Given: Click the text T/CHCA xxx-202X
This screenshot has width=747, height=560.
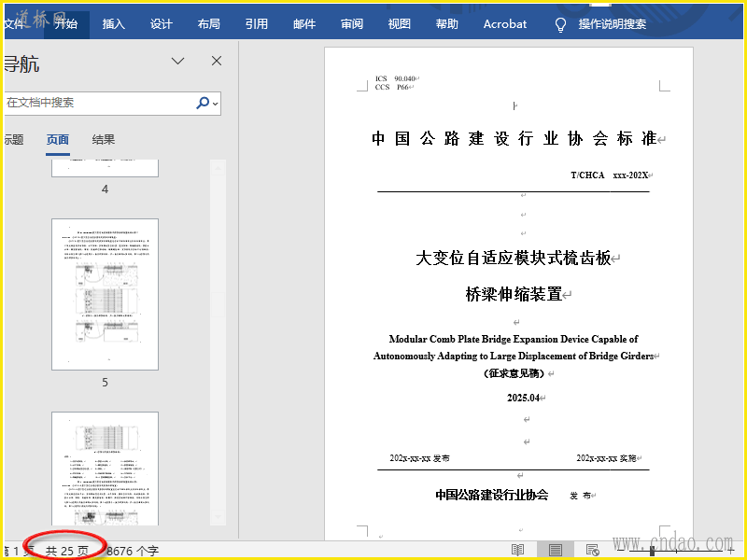Looking at the screenshot, I should click(610, 175).
